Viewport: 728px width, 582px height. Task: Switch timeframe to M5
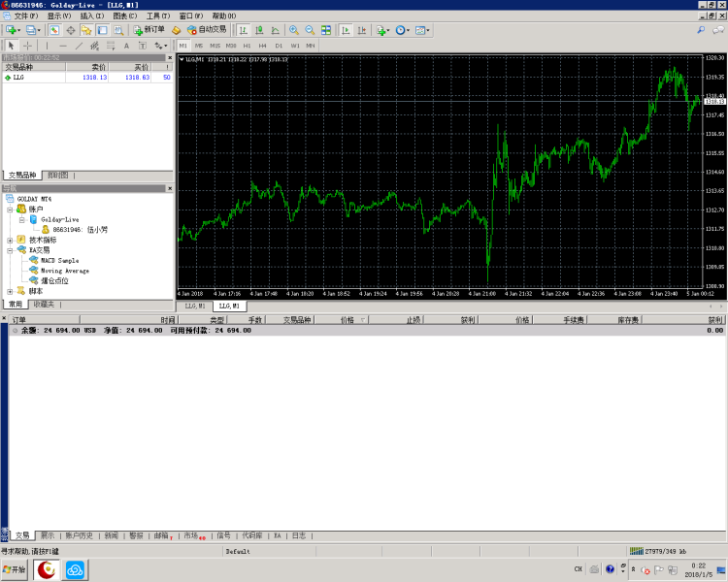[x=199, y=46]
